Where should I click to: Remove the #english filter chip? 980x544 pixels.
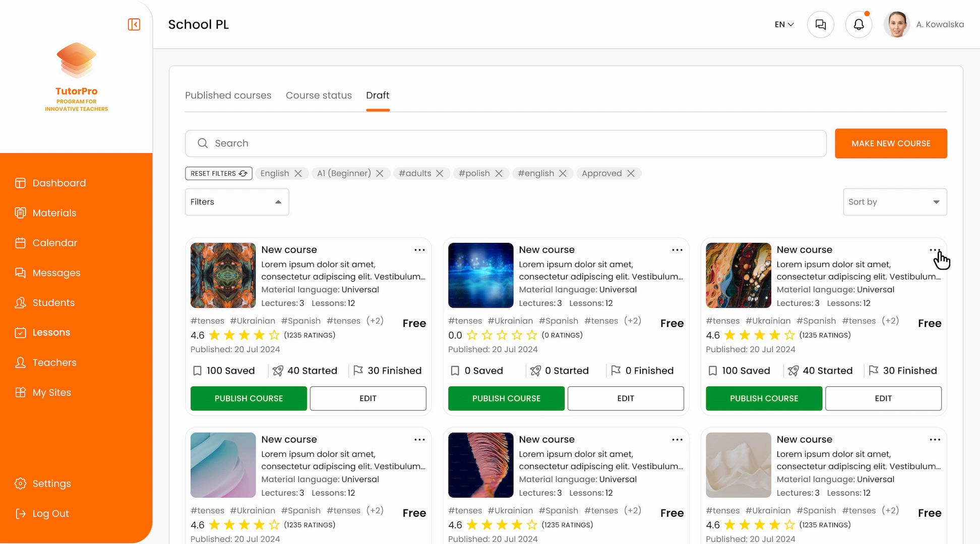point(563,173)
